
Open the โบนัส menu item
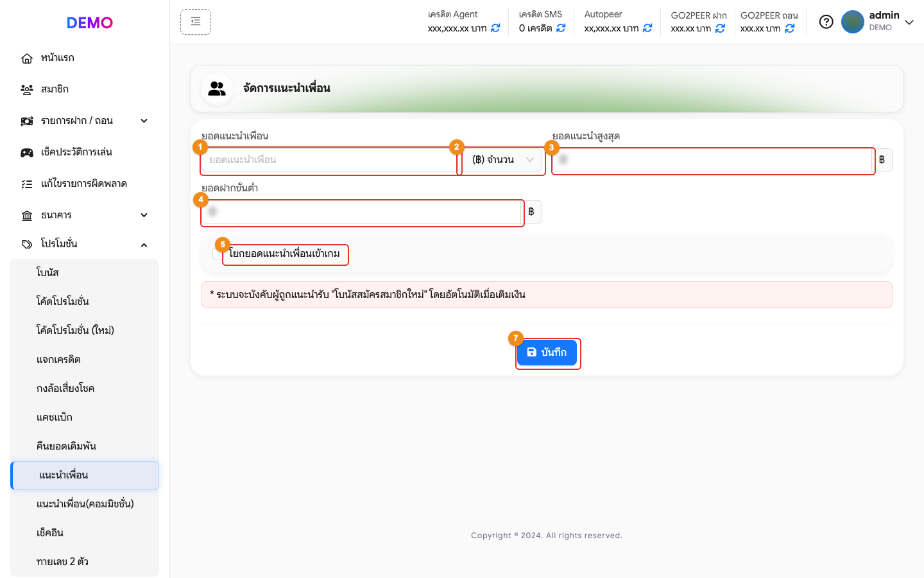coord(85,272)
